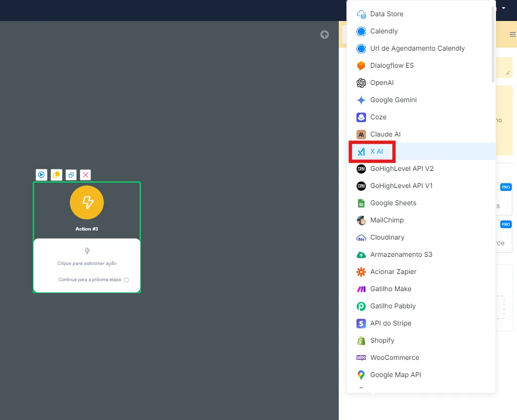Viewport: 517px width, 420px height.
Task: Select the Gatilho Pabbly label
Action: [393, 306]
